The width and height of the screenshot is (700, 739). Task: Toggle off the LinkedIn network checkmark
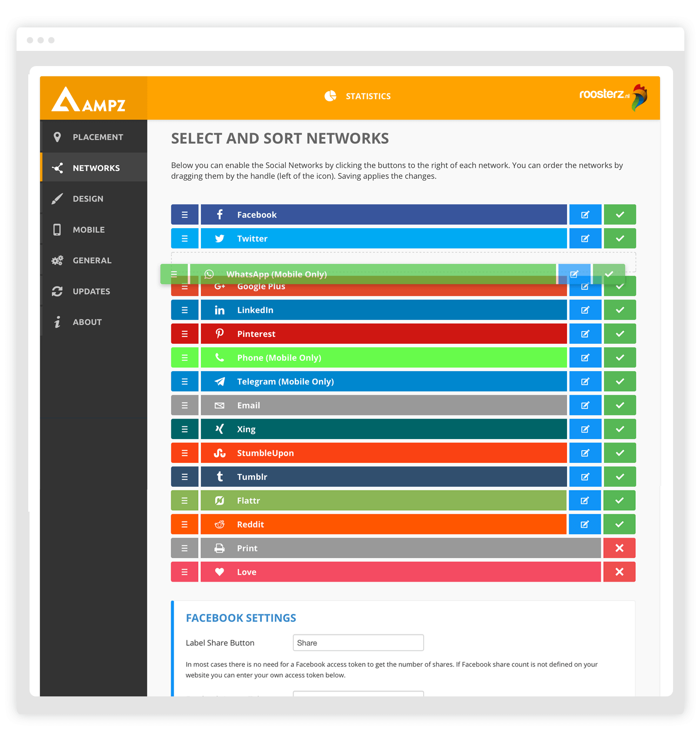click(620, 310)
